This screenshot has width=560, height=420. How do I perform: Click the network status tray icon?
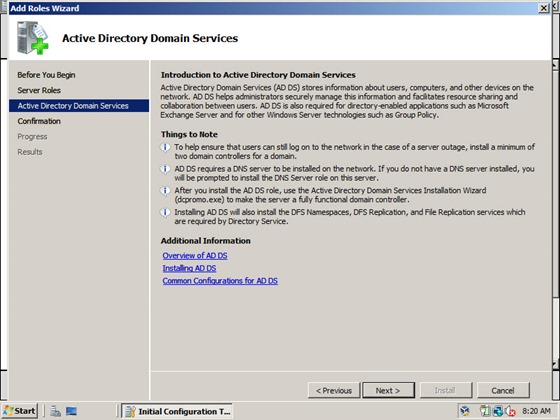(498, 411)
